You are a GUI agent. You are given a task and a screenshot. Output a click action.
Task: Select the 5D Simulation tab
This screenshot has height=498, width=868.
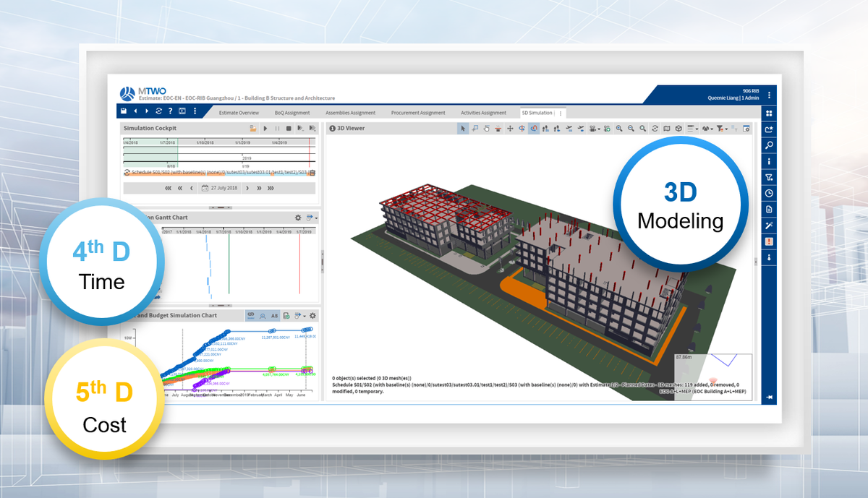537,113
